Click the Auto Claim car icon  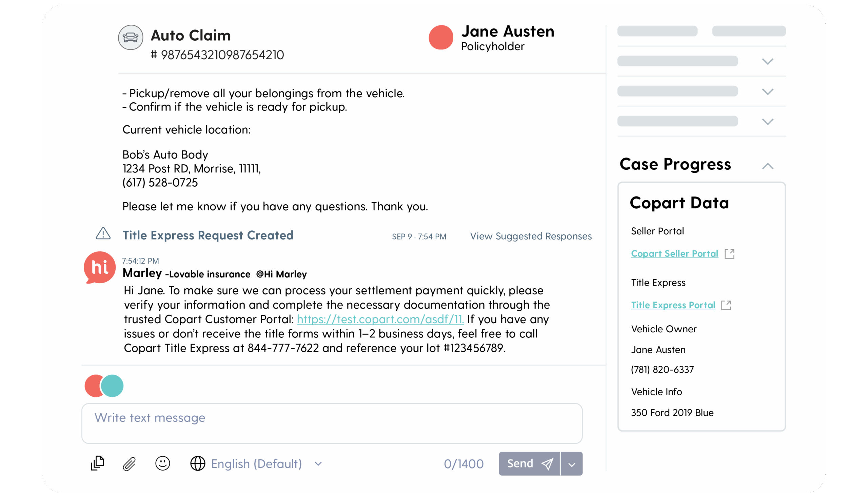(131, 37)
